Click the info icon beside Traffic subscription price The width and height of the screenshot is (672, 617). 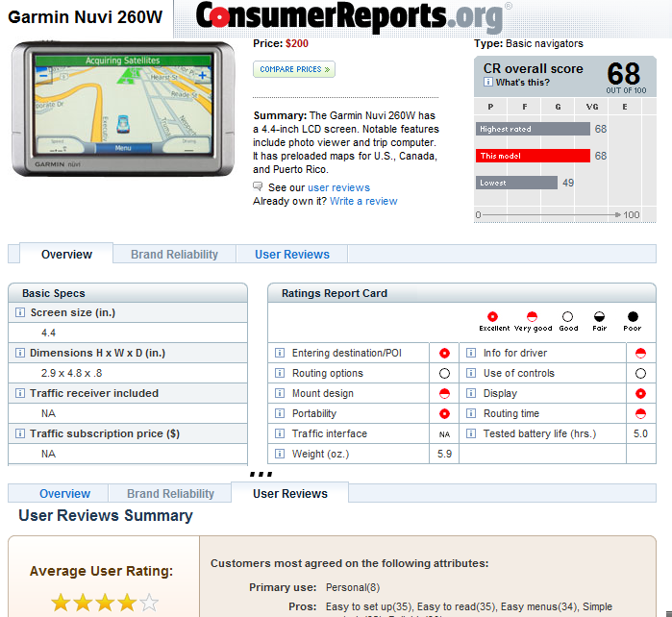(x=20, y=433)
